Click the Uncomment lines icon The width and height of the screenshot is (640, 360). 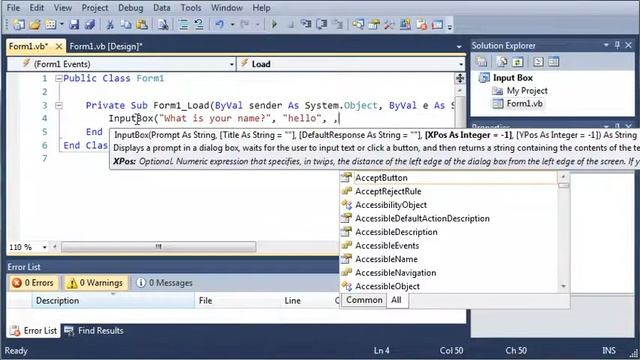point(199,24)
